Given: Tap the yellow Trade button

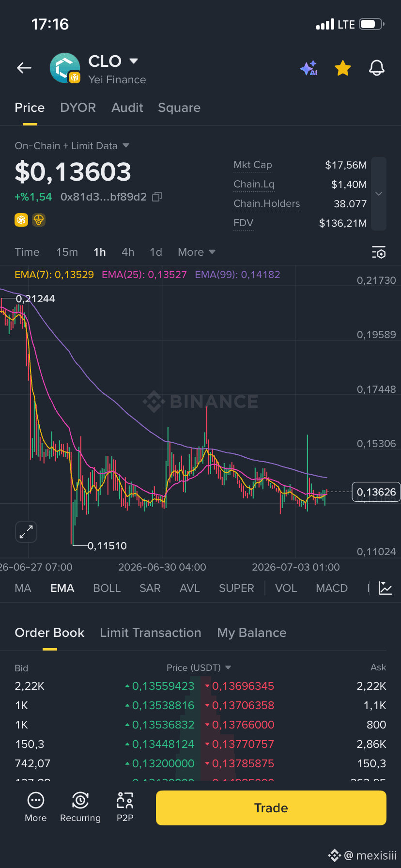Looking at the screenshot, I should [x=271, y=808].
